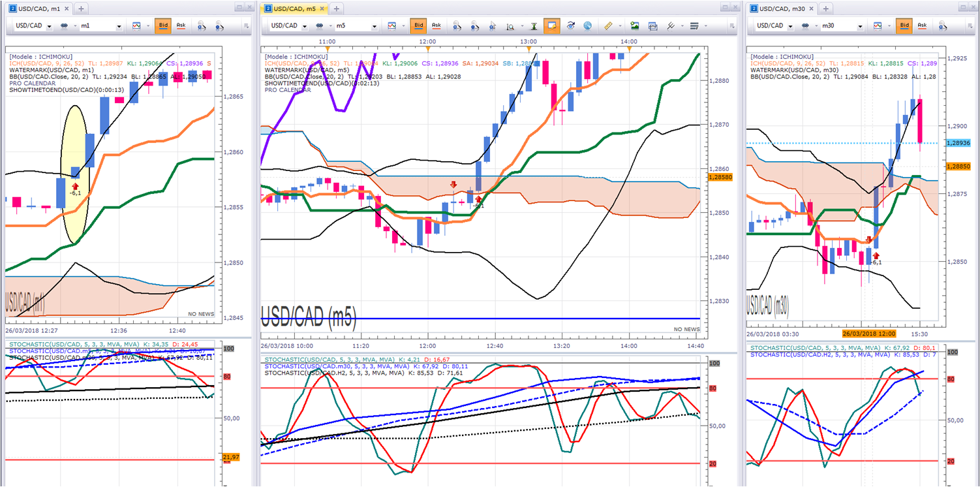Toggle Ask price display in the m1 chart
Viewport: 980px width, 487px height.
181,26
